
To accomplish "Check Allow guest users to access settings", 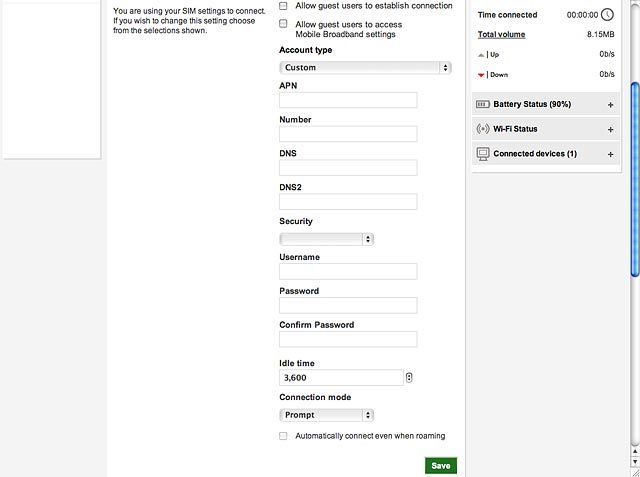I will point(283,24).
